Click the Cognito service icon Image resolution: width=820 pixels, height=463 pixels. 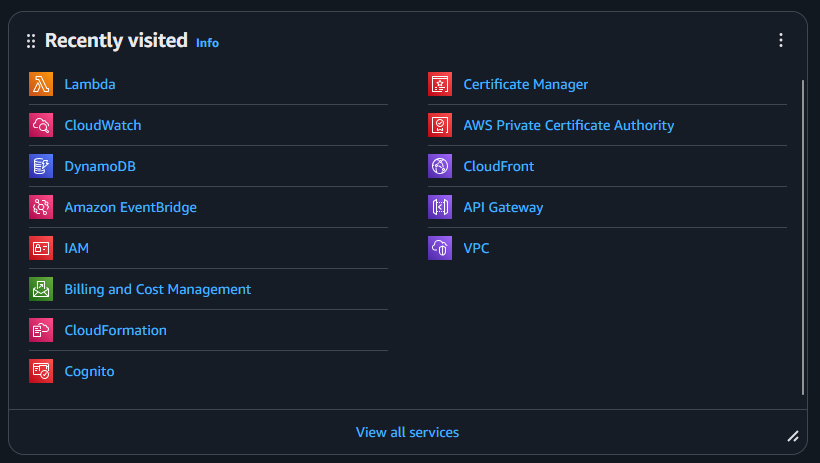41,371
